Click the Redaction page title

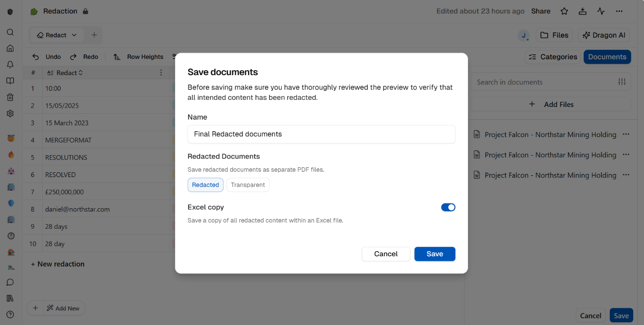[60, 11]
